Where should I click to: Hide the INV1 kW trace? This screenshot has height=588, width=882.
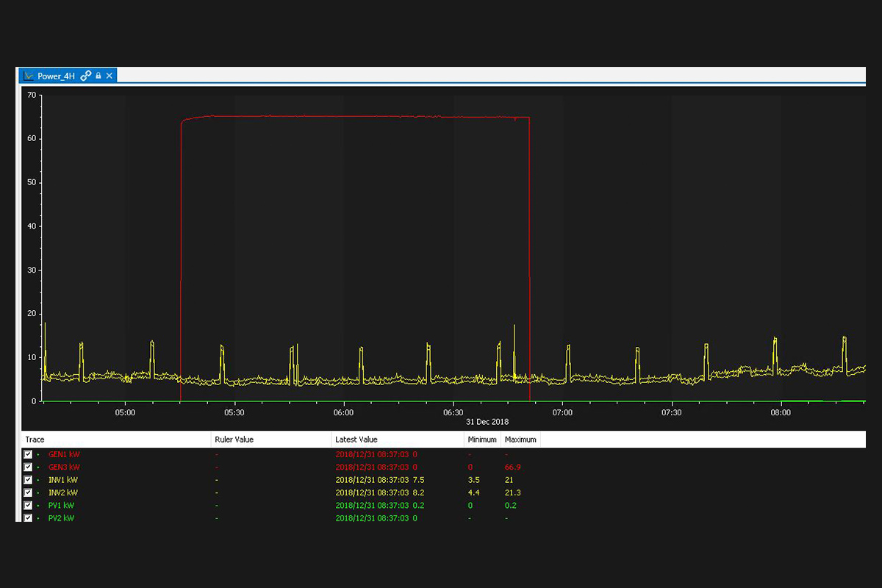pos(28,480)
